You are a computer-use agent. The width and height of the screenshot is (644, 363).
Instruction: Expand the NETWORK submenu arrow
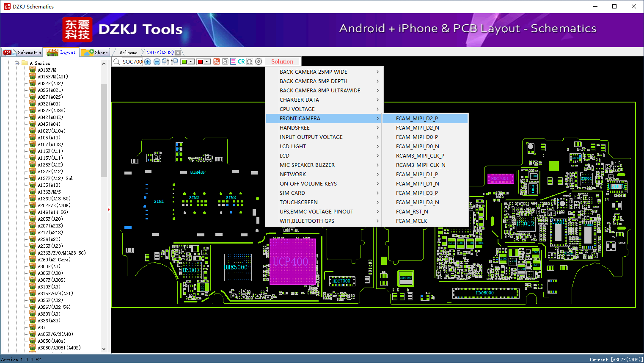pos(377,175)
